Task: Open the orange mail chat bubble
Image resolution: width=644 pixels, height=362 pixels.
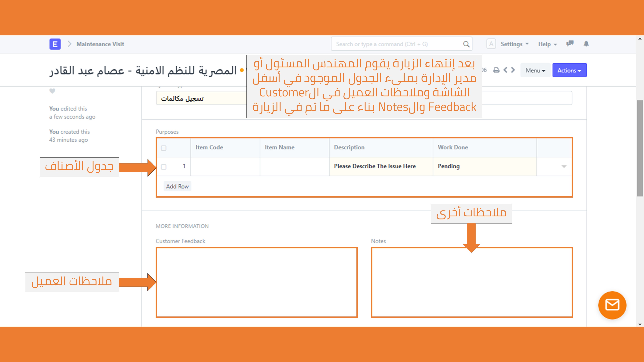Action: pos(612,305)
